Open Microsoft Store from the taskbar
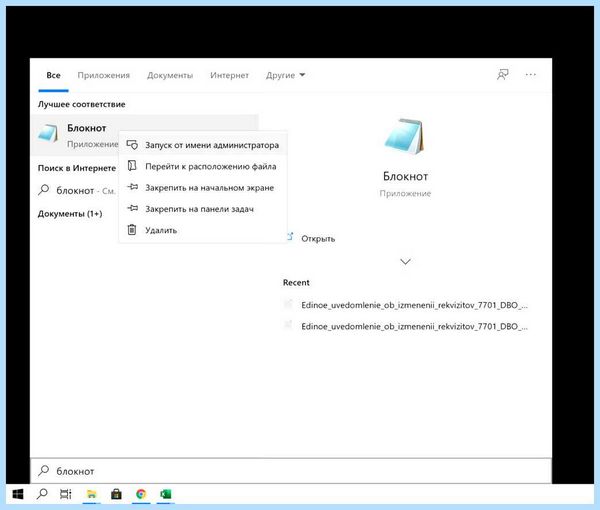 116,494
